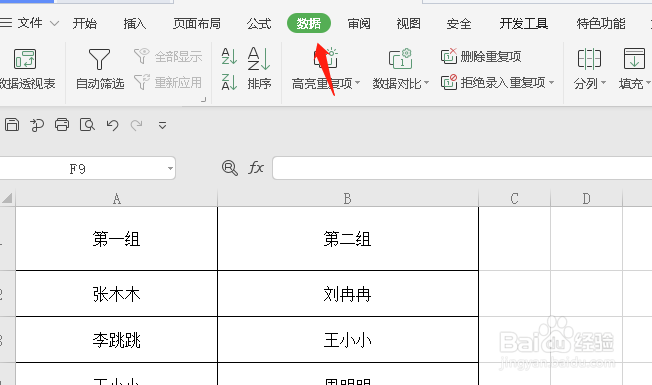
Task: Select column D header
Action: [x=586, y=198]
